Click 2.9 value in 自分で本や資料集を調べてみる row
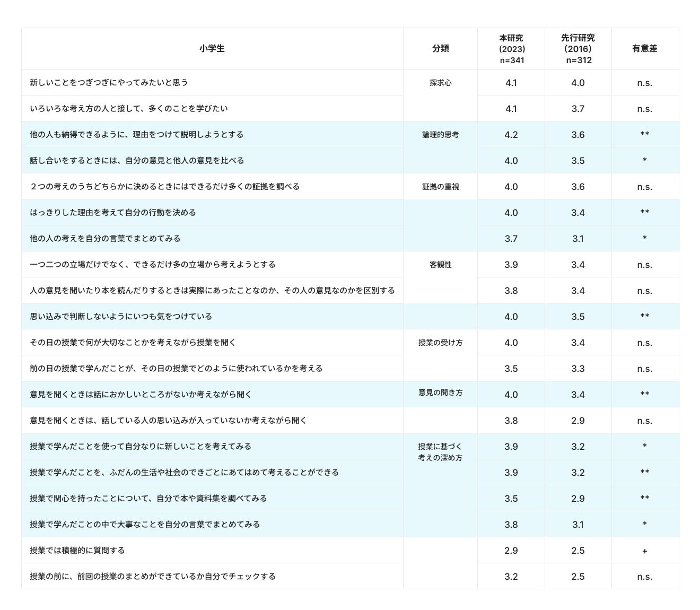Image resolution: width=700 pixels, height=610 pixels. tap(578, 499)
